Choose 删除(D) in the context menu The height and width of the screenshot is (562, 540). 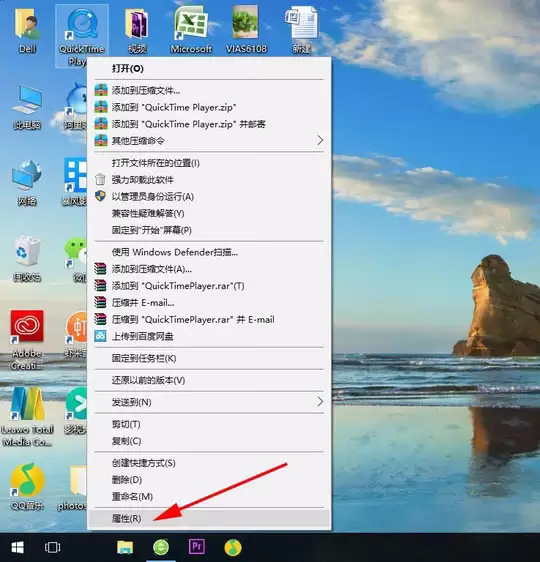click(209, 480)
